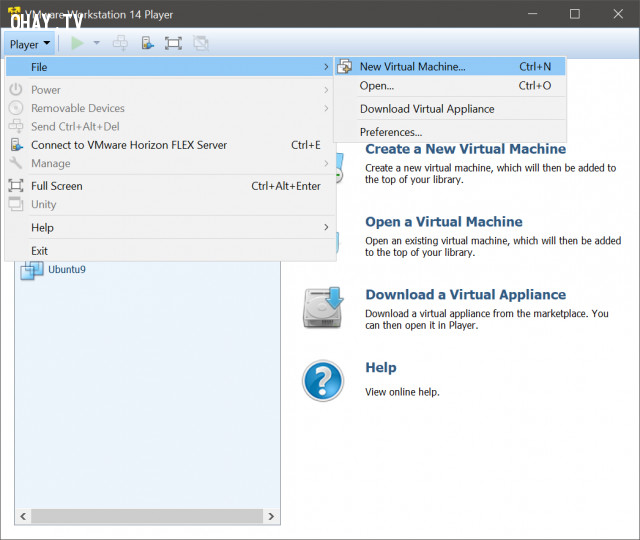
Task: Minimize the VMware Player window
Action: (x=532, y=14)
